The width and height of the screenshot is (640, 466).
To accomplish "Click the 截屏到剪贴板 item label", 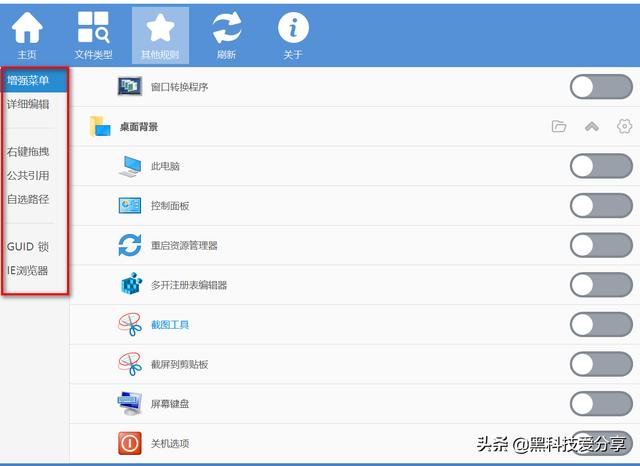I will pos(180,364).
